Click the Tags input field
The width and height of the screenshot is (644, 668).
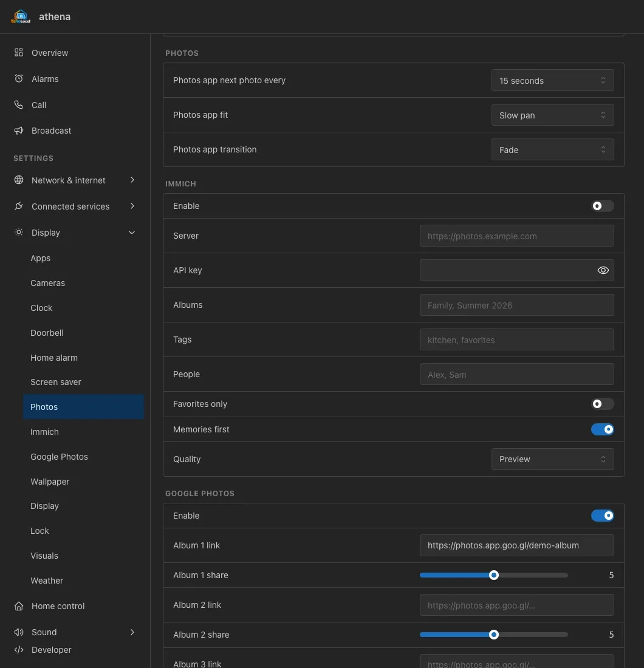point(516,339)
